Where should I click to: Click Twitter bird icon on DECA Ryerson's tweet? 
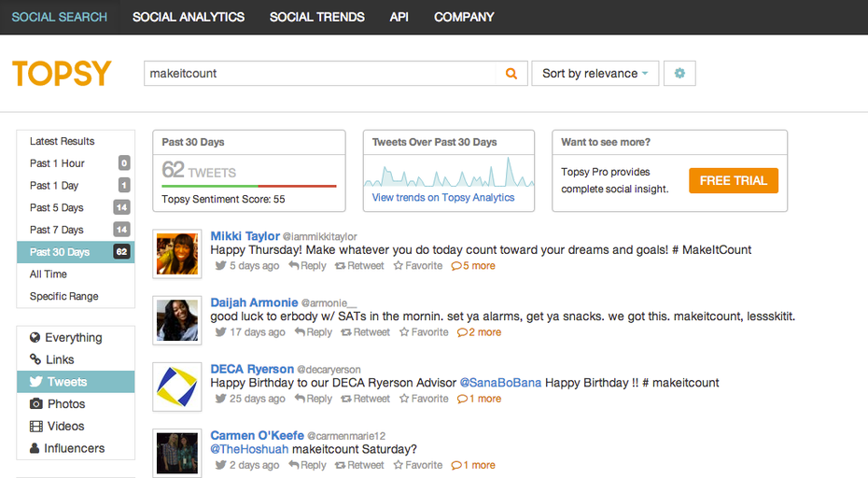tap(221, 399)
